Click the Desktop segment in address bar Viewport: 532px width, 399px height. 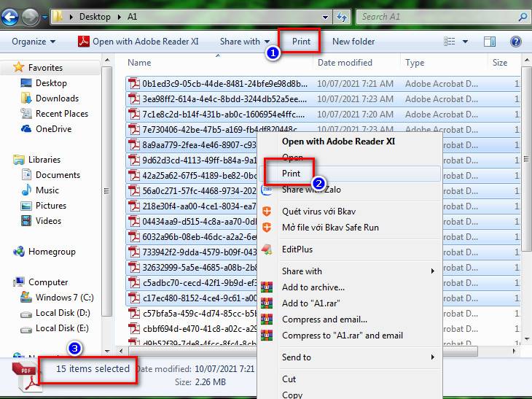pos(95,17)
